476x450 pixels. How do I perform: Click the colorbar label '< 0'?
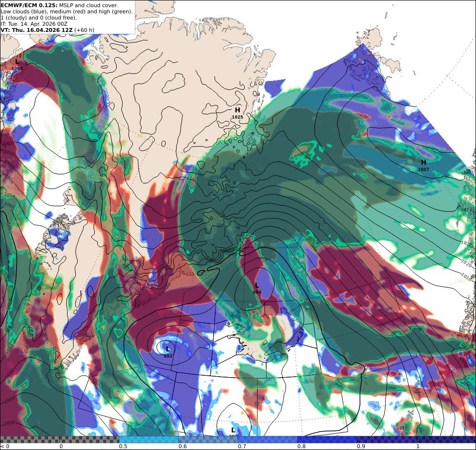pos(5,446)
